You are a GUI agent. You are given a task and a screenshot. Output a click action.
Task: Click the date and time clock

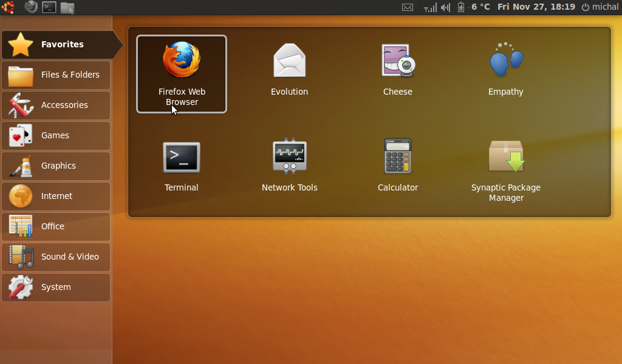point(536,7)
